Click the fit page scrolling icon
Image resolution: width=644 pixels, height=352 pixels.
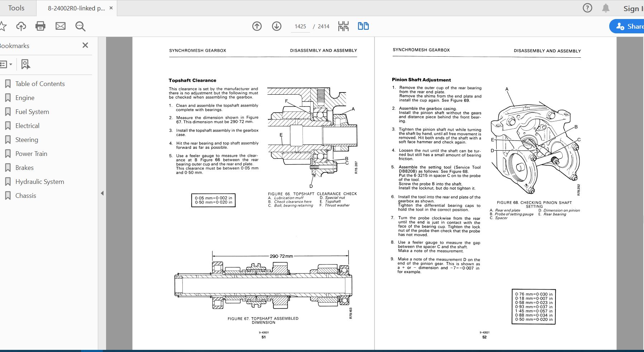[343, 26]
